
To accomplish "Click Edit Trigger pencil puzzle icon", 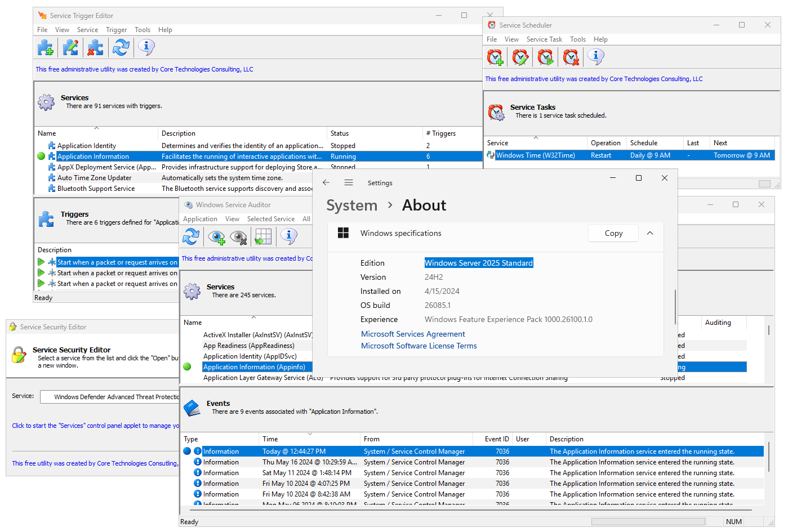I will click(70, 48).
